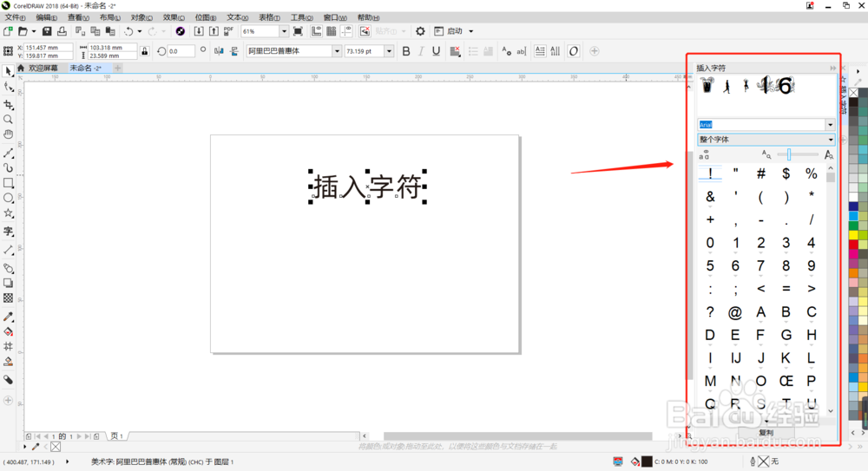Toggle Underline text formatting
This screenshot has height=471, width=868.
tap(436, 51)
